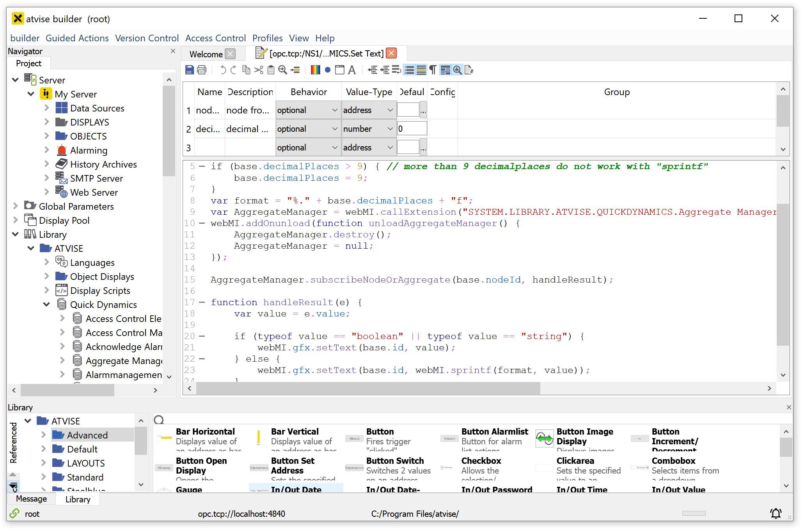Open the find magnifier tool
The height and width of the screenshot is (532, 804).
point(283,70)
